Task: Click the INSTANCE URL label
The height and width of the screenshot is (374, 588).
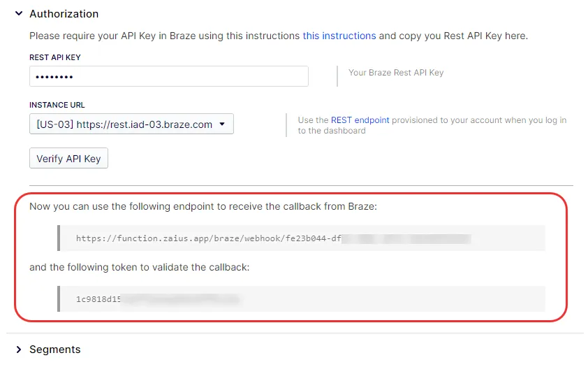Action: tap(57, 105)
